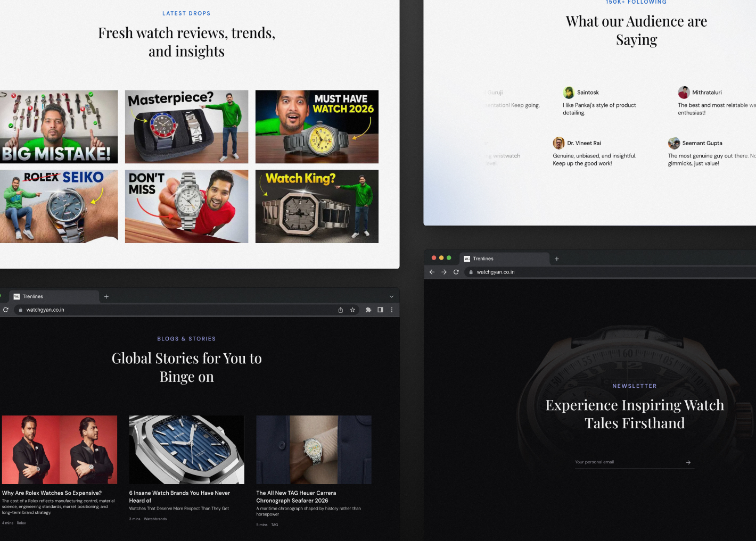View site security info via the lock icon
This screenshot has height=541, width=756.
tap(20, 310)
